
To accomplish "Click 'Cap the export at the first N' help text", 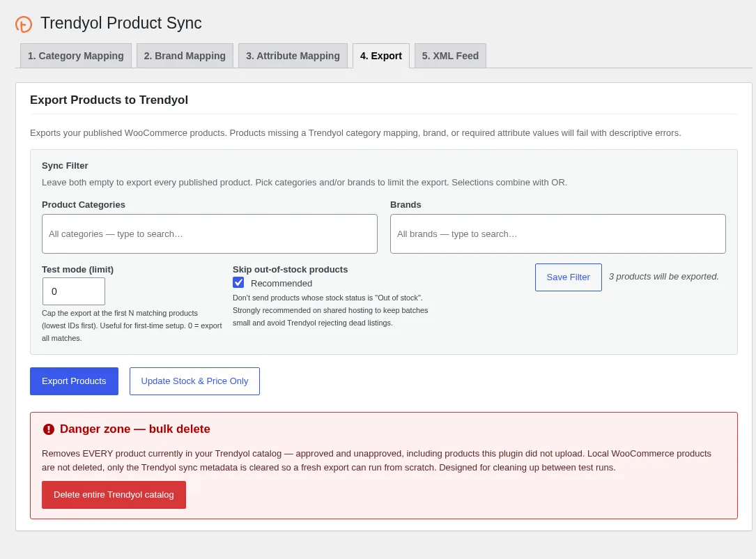I will pos(132,326).
